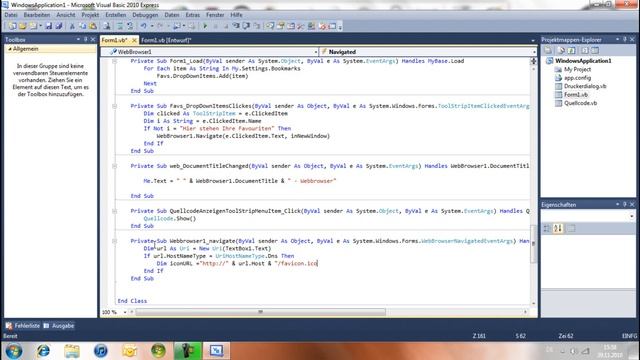Click View Designer icon in Projektmappen-Explorer

(595, 51)
